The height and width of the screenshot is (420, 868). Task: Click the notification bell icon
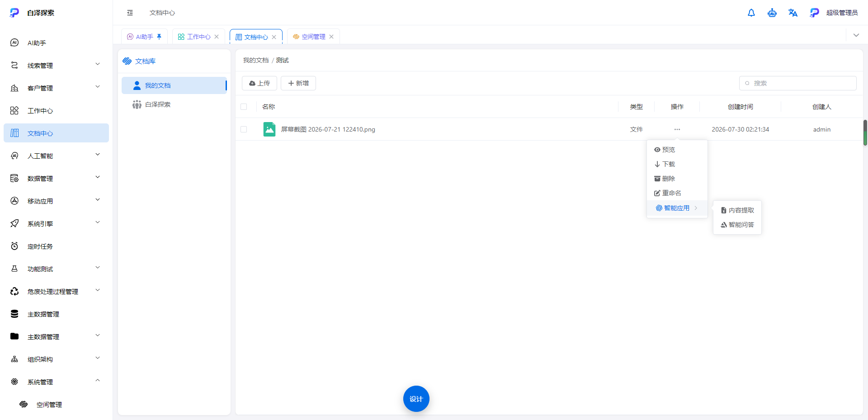tap(751, 13)
